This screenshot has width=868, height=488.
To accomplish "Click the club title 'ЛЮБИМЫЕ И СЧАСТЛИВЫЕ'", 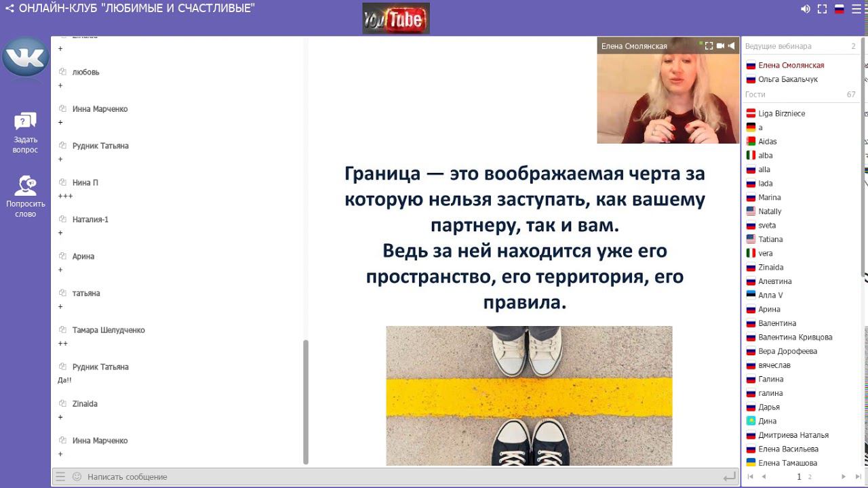I will click(x=178, y=9).
